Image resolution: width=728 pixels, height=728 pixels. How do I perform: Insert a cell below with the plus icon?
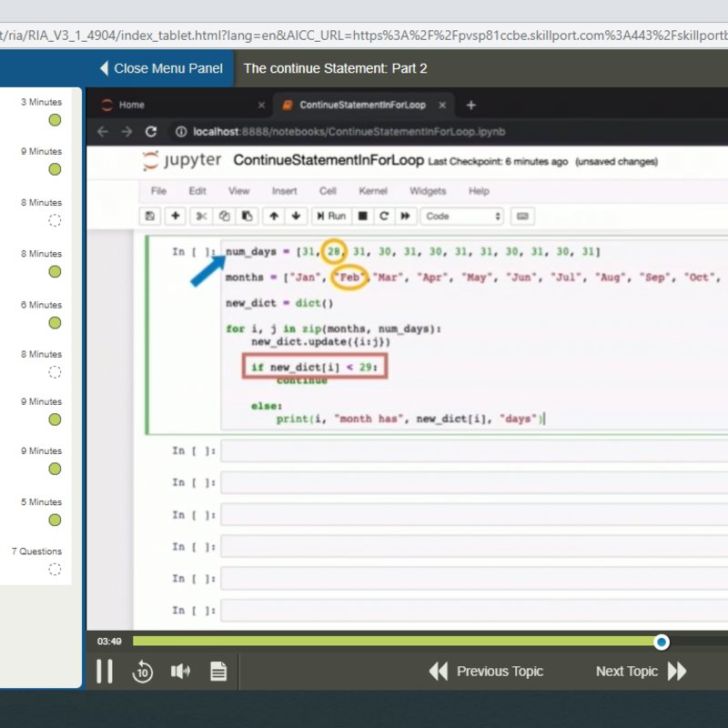point(176,216)
